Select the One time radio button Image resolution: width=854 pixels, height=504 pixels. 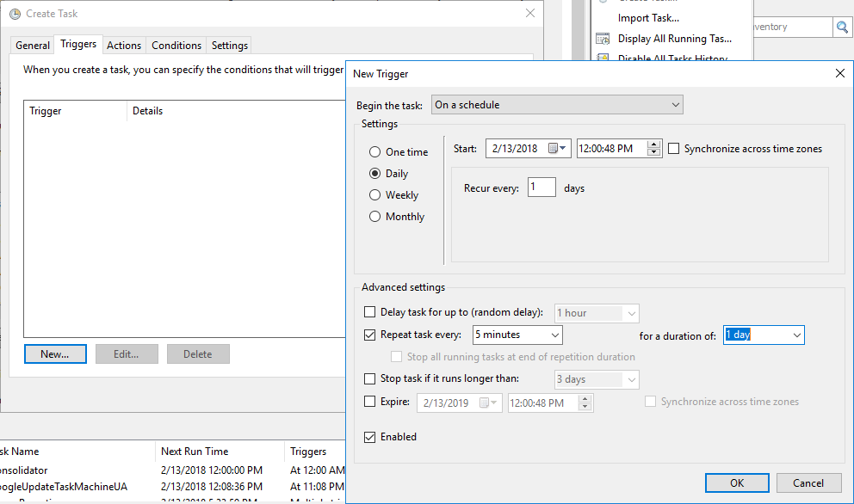[374, 152]
